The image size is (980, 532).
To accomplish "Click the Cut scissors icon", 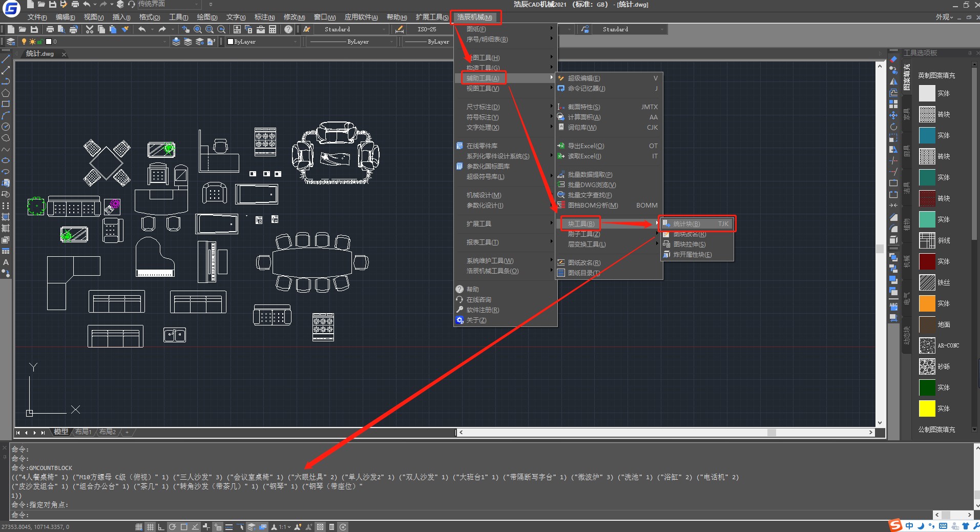I will tap(90, 29).
